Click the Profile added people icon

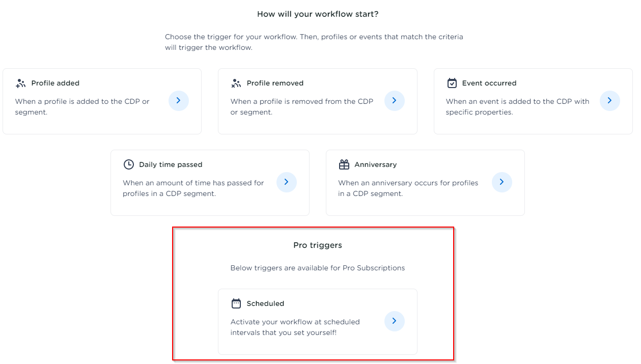coord(21,83)
